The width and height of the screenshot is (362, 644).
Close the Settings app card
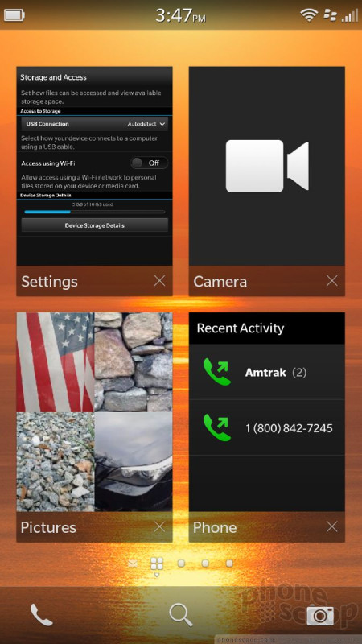pos(159,281)
